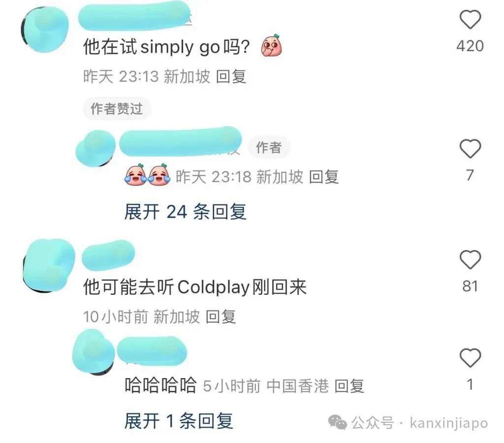Screen dimensions: 504x443
Task: Expand 24 more replies
Action: click(186, 212)
